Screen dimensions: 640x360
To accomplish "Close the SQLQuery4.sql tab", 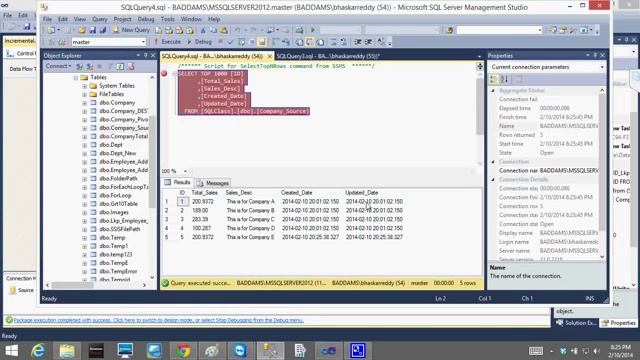I will pyautogui.click(x=269, y=56).
